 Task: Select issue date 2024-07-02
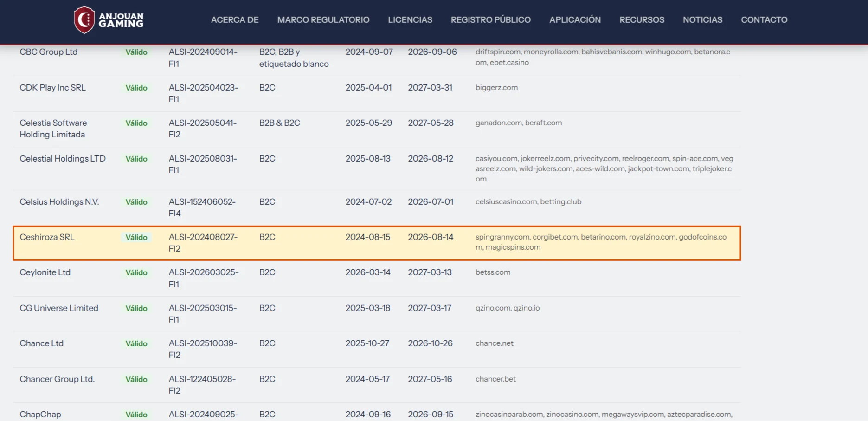coord(369,202)
